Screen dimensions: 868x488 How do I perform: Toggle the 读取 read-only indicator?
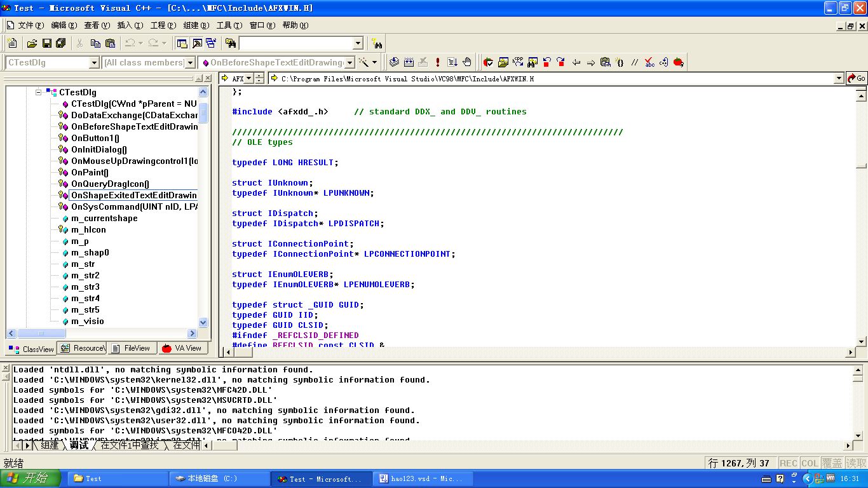856,463
